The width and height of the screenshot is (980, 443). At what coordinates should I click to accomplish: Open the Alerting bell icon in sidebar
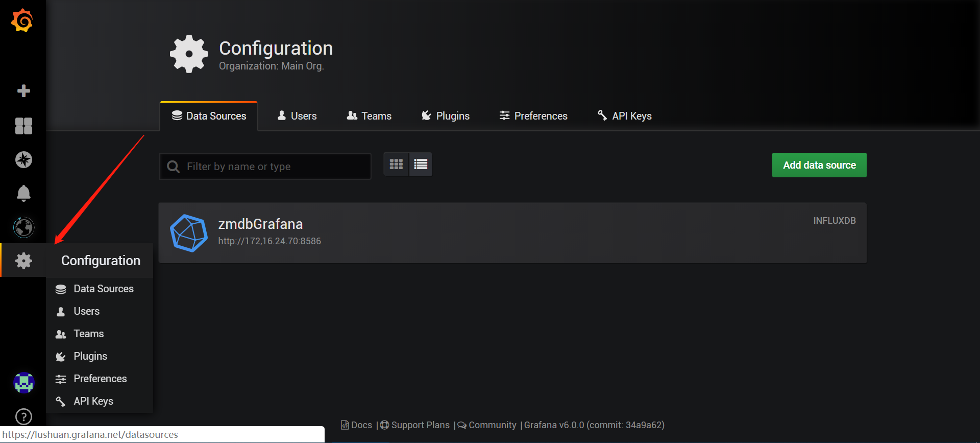[23, 193]
